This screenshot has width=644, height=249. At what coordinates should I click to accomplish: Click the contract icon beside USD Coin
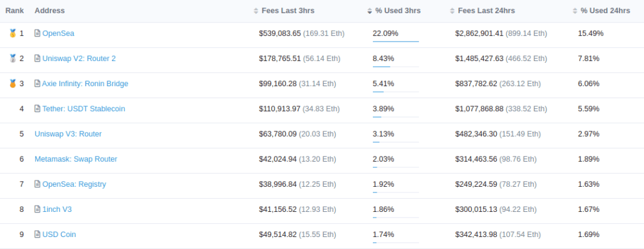tap(37, 234)
